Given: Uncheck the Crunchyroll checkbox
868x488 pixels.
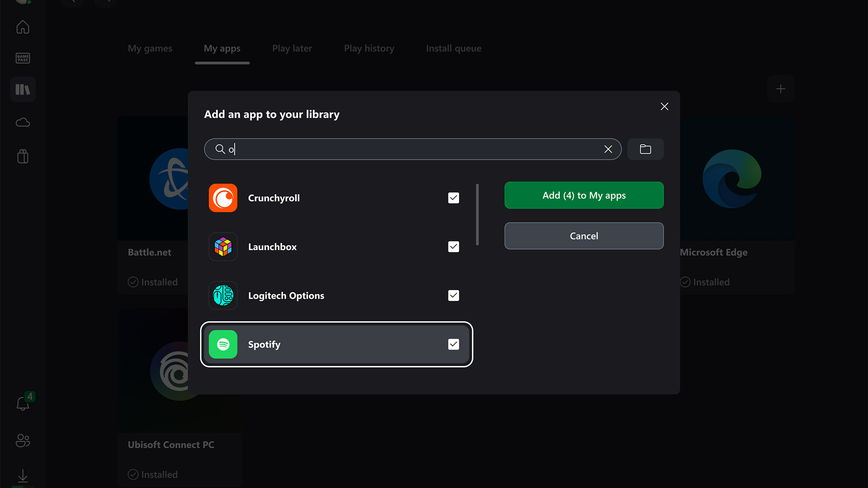Looking at the screenshot, I should [453, 197].
